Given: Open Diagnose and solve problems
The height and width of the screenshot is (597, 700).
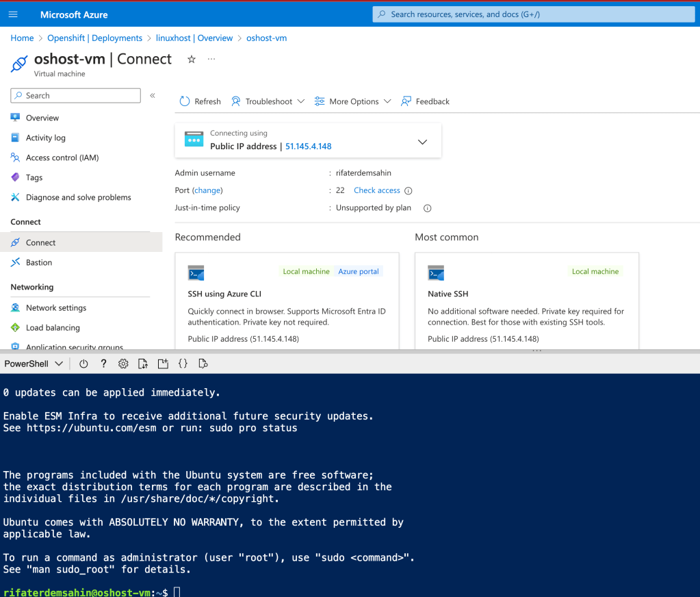Looking at the screenshot, I should point(79,197).
